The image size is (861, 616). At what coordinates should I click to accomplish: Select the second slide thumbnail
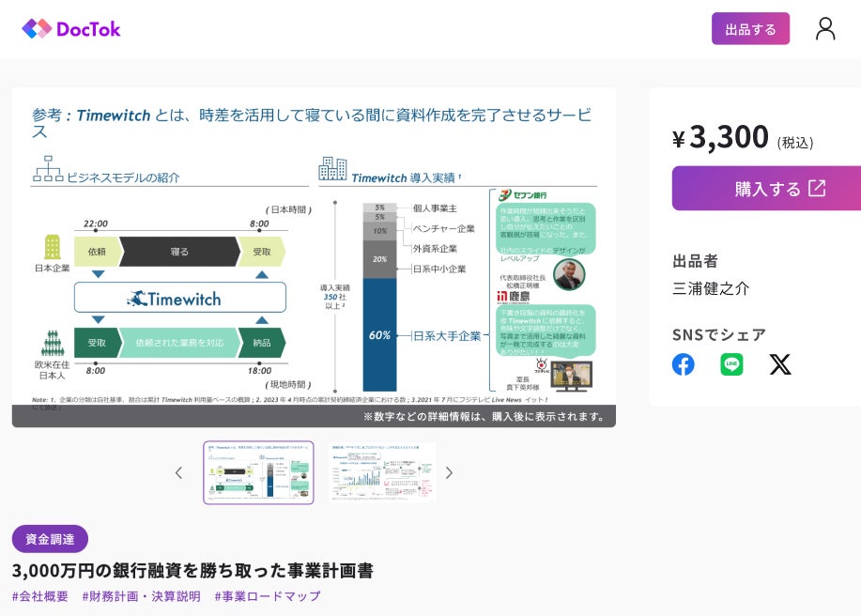383,472
